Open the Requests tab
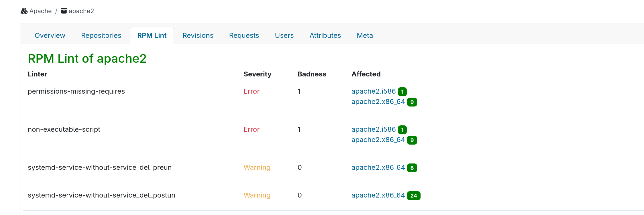644x215 pixels. 244,35
